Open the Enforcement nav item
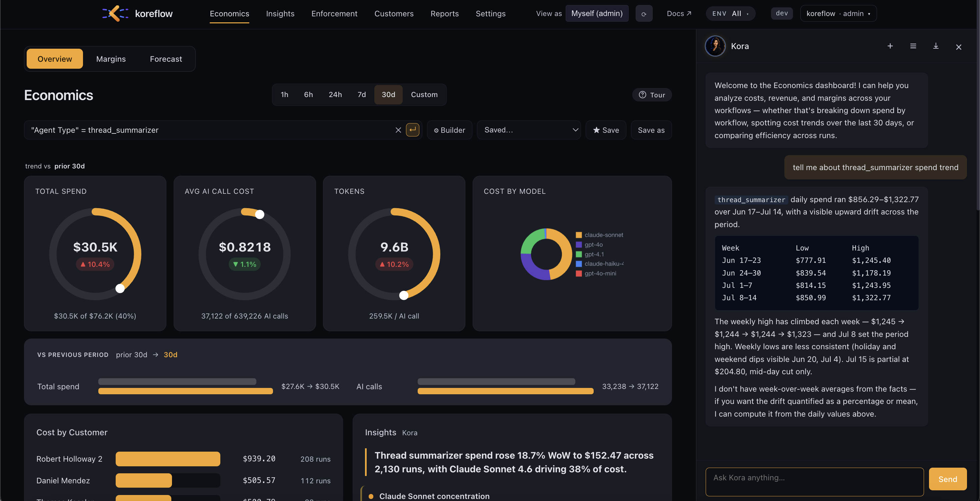Screen dimensions: 980x501 334,14
